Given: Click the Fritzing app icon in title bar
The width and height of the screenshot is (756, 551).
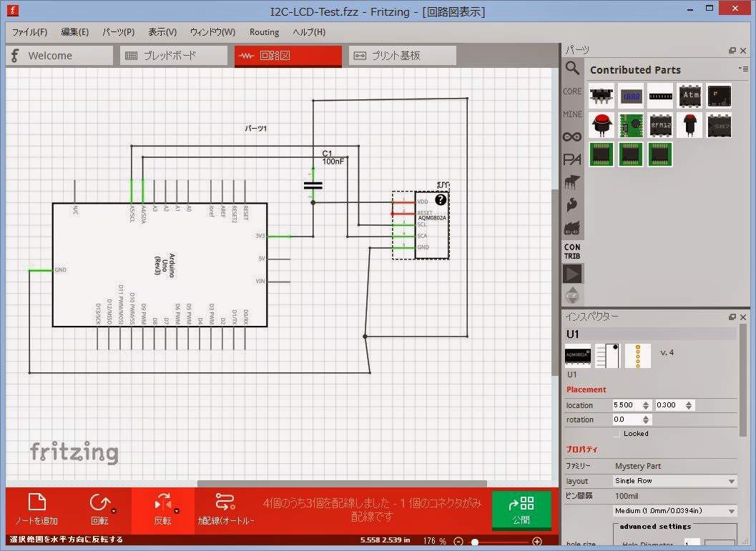Looking at the screenshot, I should (x=13, y=9).
